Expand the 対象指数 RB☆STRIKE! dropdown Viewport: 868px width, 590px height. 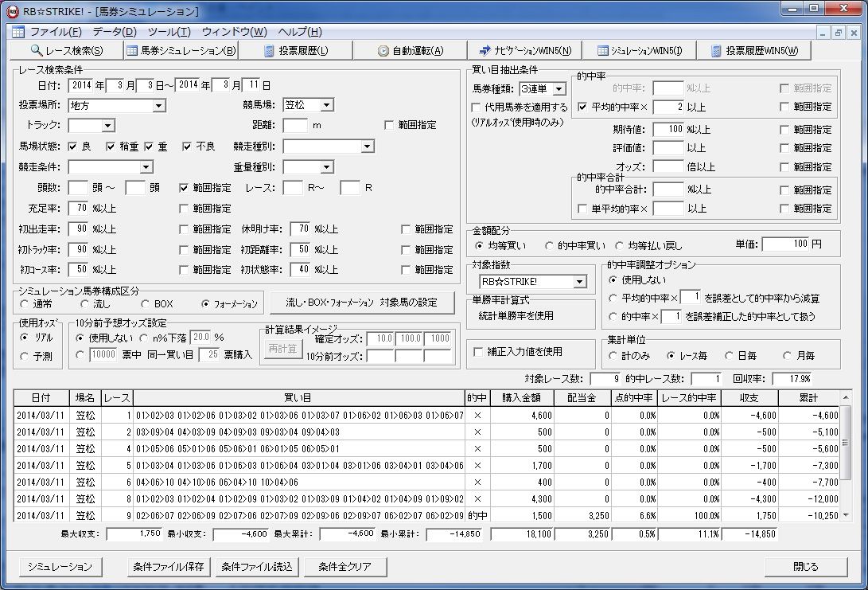tap(579, 282)
